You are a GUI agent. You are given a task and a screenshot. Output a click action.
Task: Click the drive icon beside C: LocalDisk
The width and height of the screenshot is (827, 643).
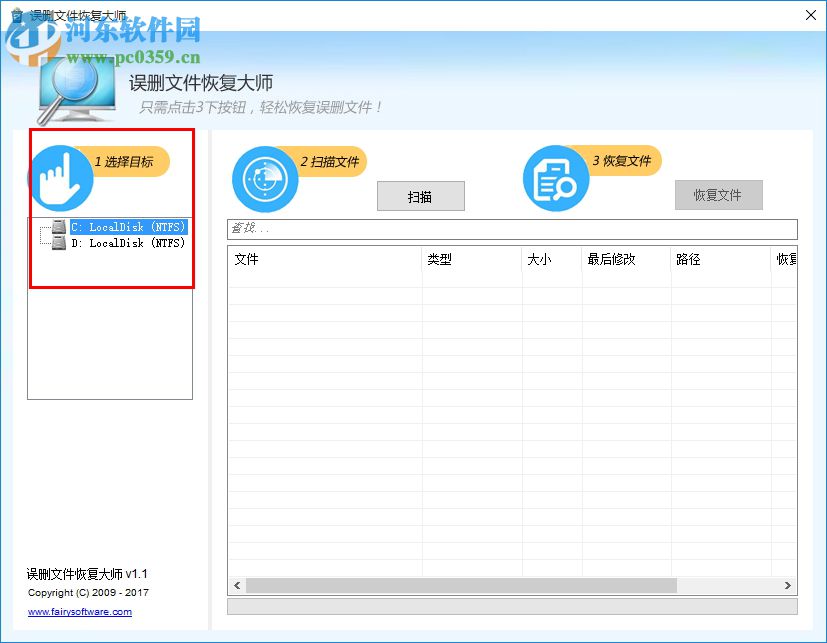(57, 227)
